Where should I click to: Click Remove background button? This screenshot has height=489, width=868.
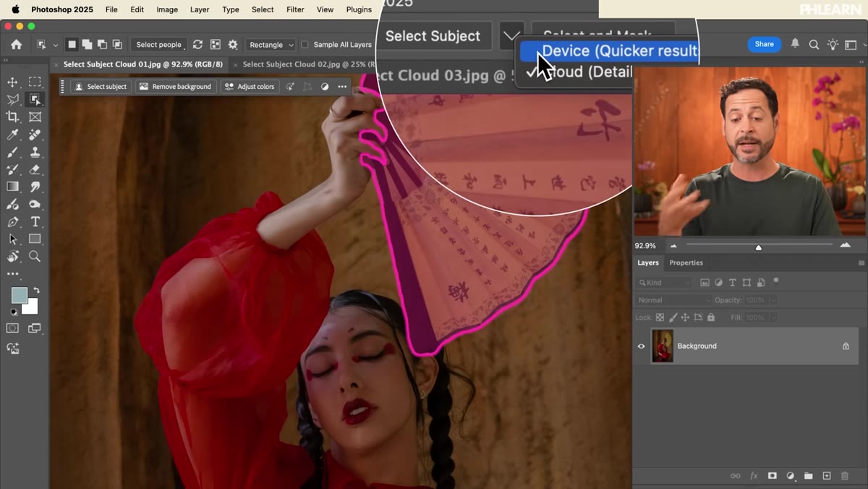176,87
